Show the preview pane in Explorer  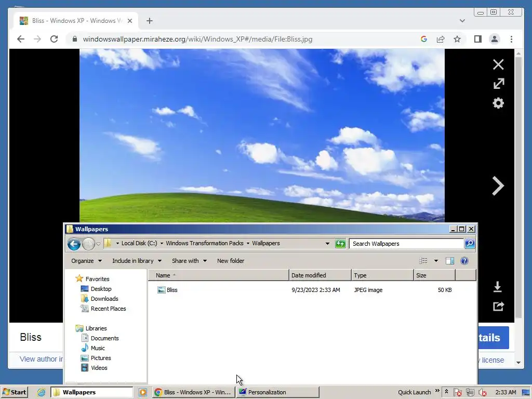tap(450, 261)
